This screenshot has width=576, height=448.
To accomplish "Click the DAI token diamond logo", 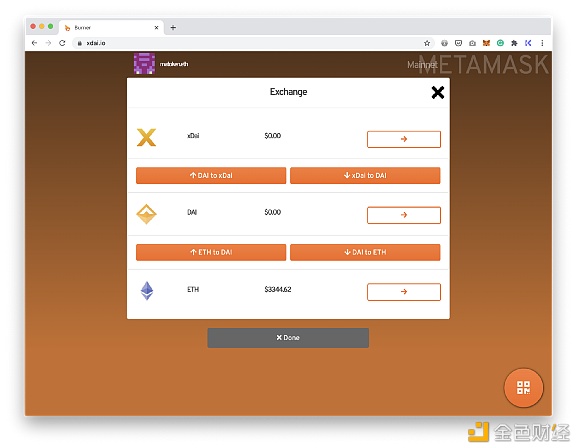I will [x=146, y=214].
